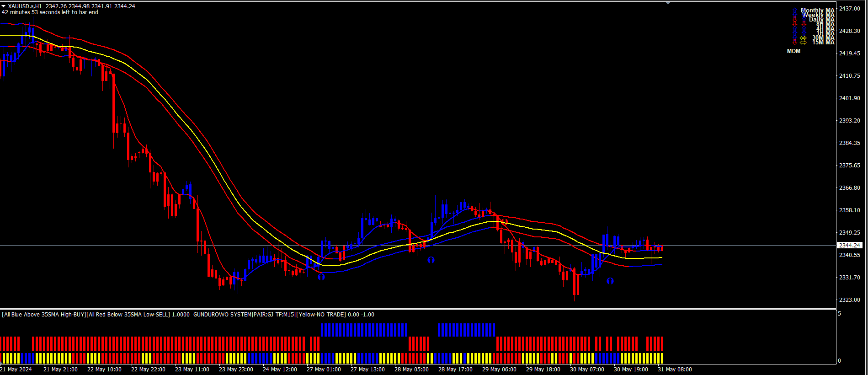
Task: Click the GUNDUROWO SYSTEM indicator title
Action: coord(222,315)
